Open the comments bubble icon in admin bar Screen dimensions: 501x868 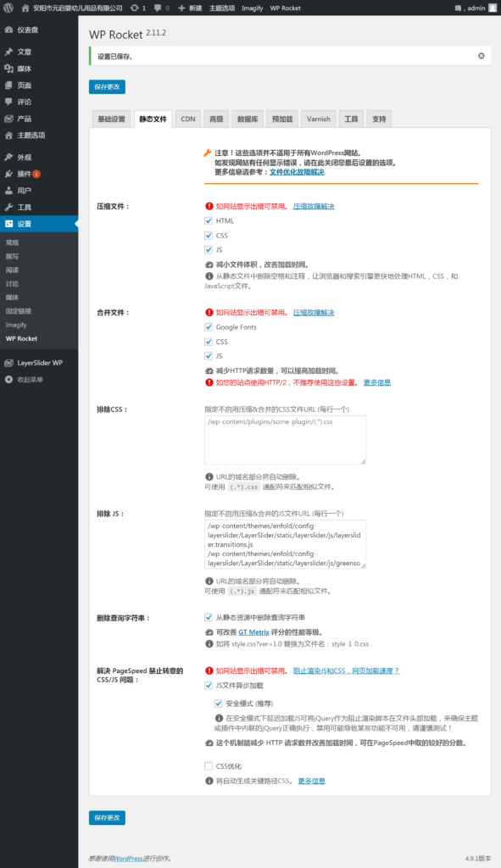158,8
